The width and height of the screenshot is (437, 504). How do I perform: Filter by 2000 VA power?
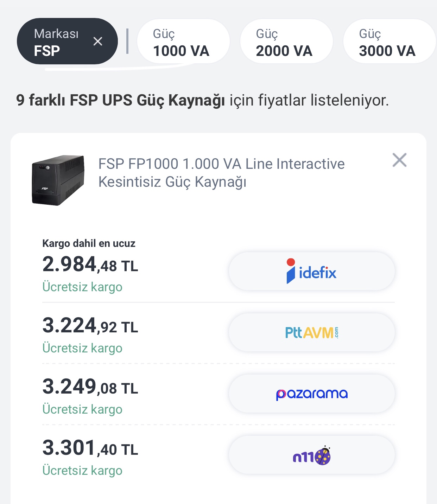[x=286, y=42]
